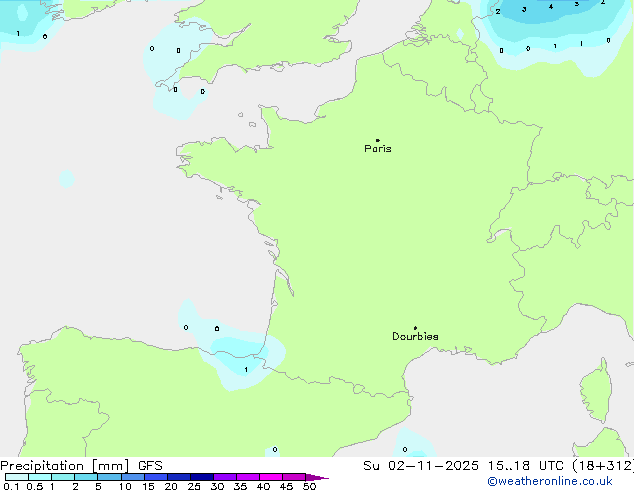
Task: Click the 35 legend scale label
Action: [240, 486]
